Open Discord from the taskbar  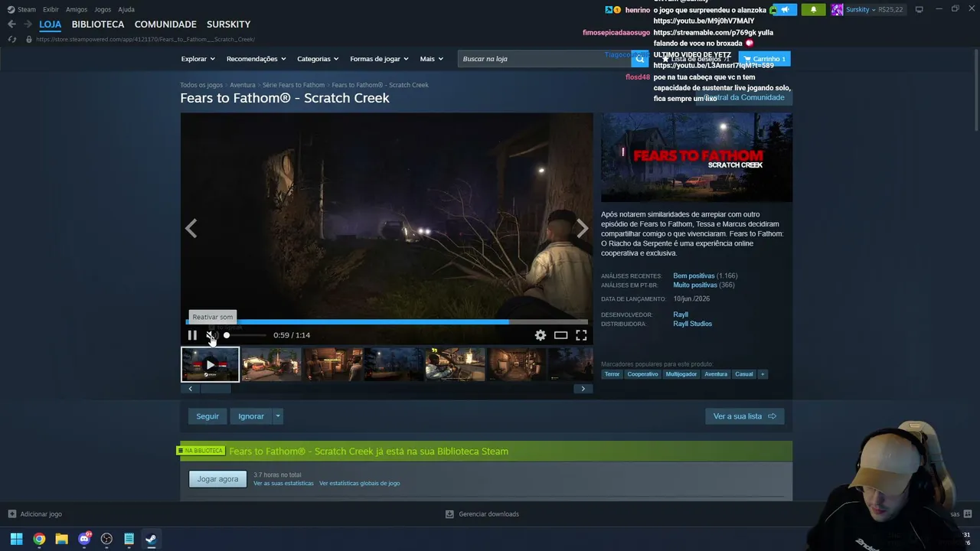[x=84, y=539]
